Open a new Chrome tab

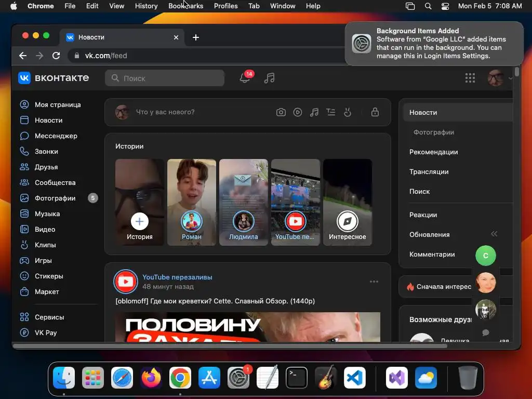pos(196,37)
